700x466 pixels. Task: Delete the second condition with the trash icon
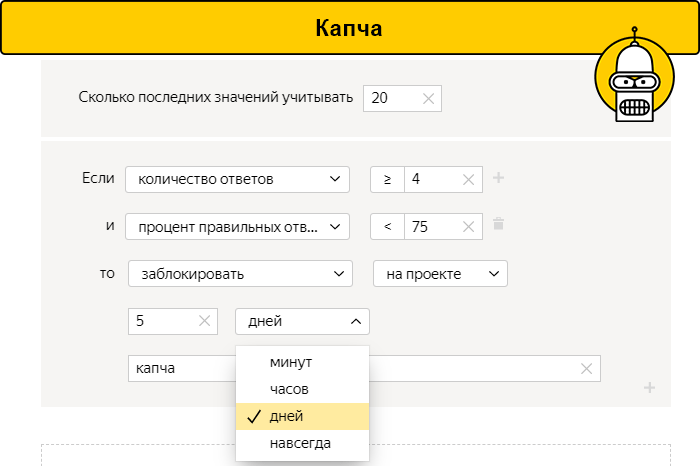[x=499, y=225]
